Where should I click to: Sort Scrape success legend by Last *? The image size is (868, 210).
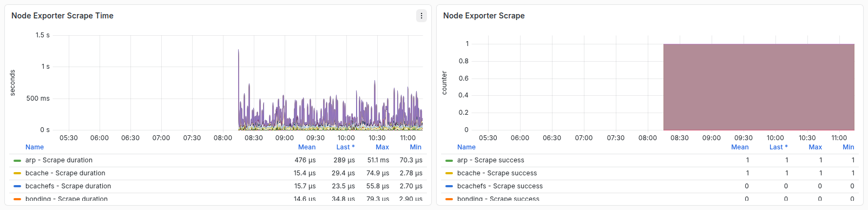click(x=778, y=147)
